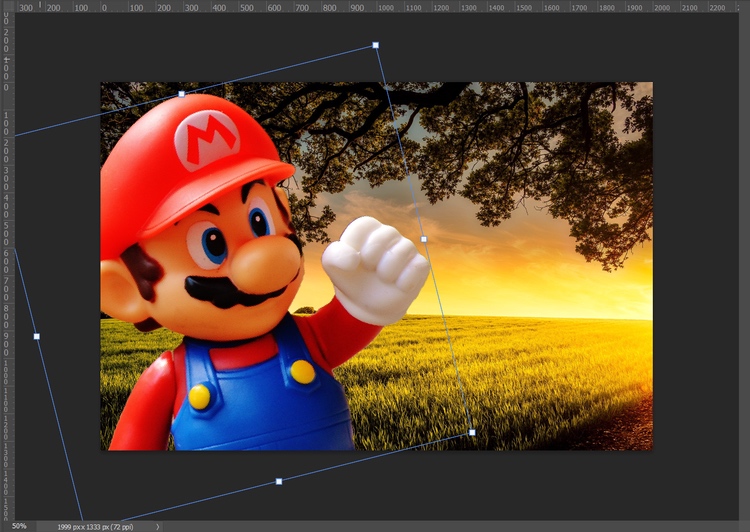Click the bottom-right corner transform handle
Viewport: 750px width, 532px height.
point(472,432)
